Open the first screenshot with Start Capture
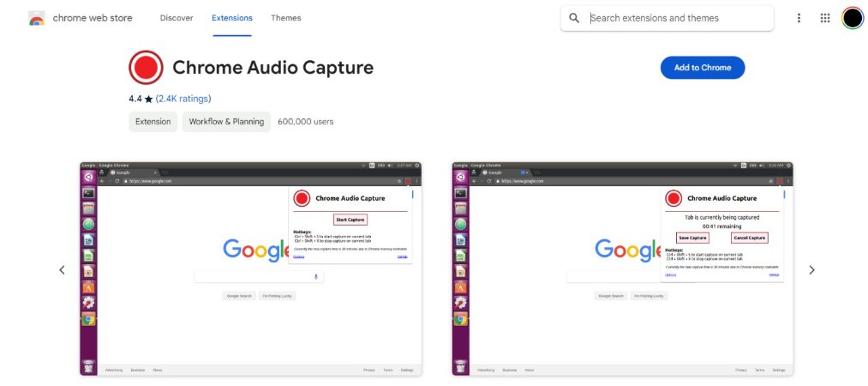The height and width of the screenshot is (386, 868). (x=250, y=268)
